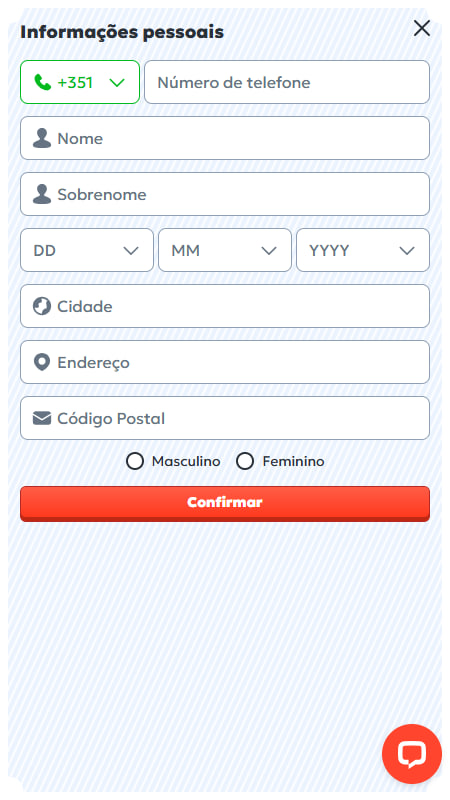Click the globe icon in Cidade field
Screen dimensions: 450x800
click(42, 306)
